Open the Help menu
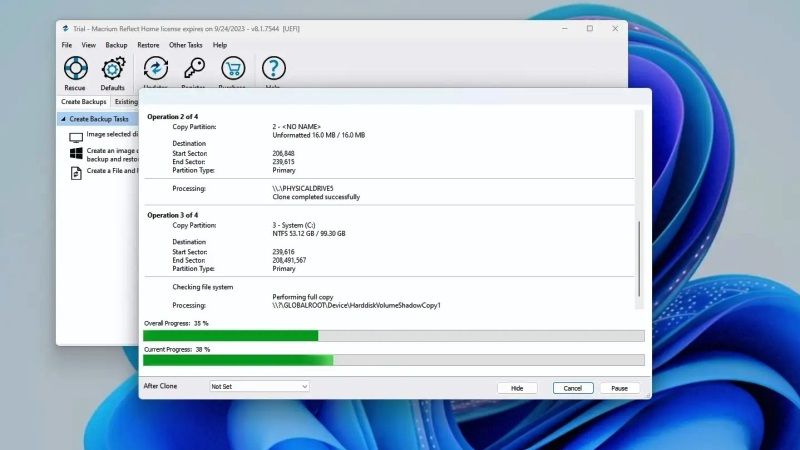The image size is (800, 450). pos(220,45)
